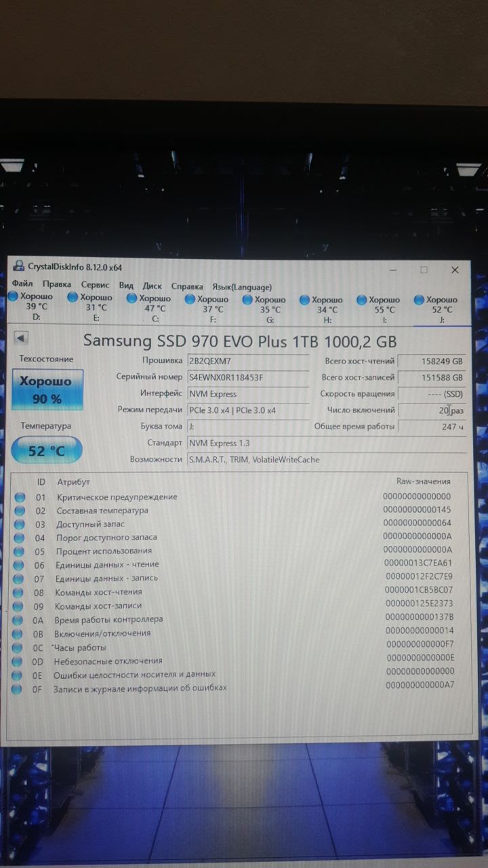Click total host writes value 151588 GB
The image size is (488, 868).
point(432,378)
